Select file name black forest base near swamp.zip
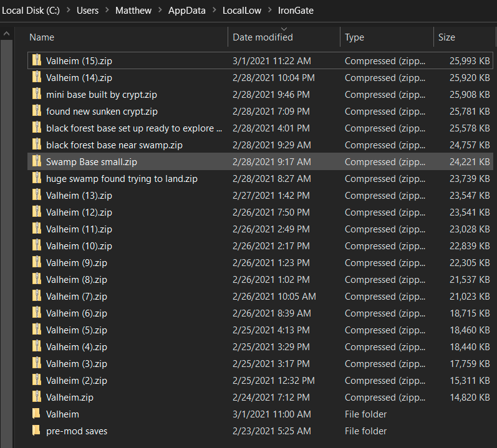The image size is (497, 448). point(114,145)
